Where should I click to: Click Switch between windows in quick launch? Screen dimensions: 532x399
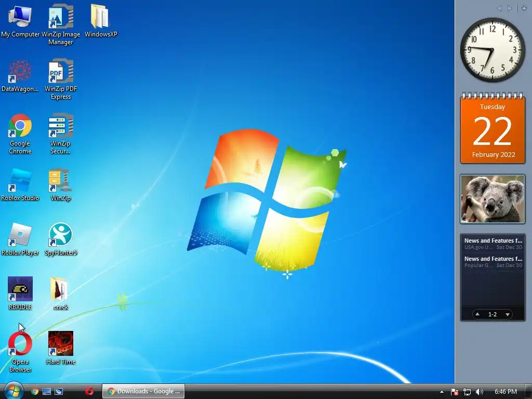59,392
